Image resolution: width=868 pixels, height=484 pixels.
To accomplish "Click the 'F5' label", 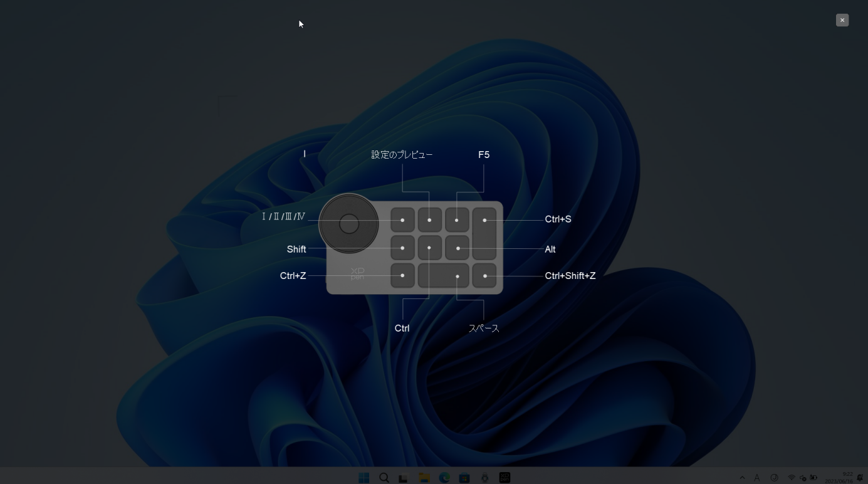I will click(484, 155).
